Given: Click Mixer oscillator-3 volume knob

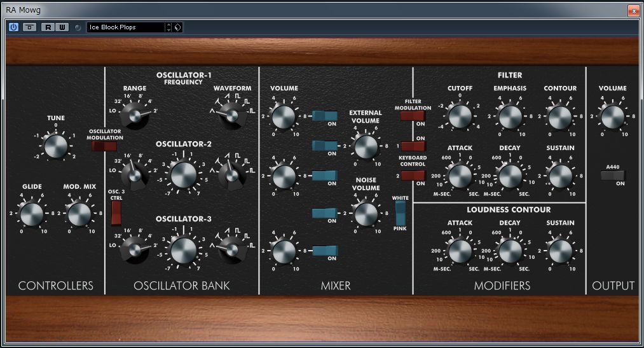Looking at the screenshot, I should pyautogui.click(x=284, y=251).
